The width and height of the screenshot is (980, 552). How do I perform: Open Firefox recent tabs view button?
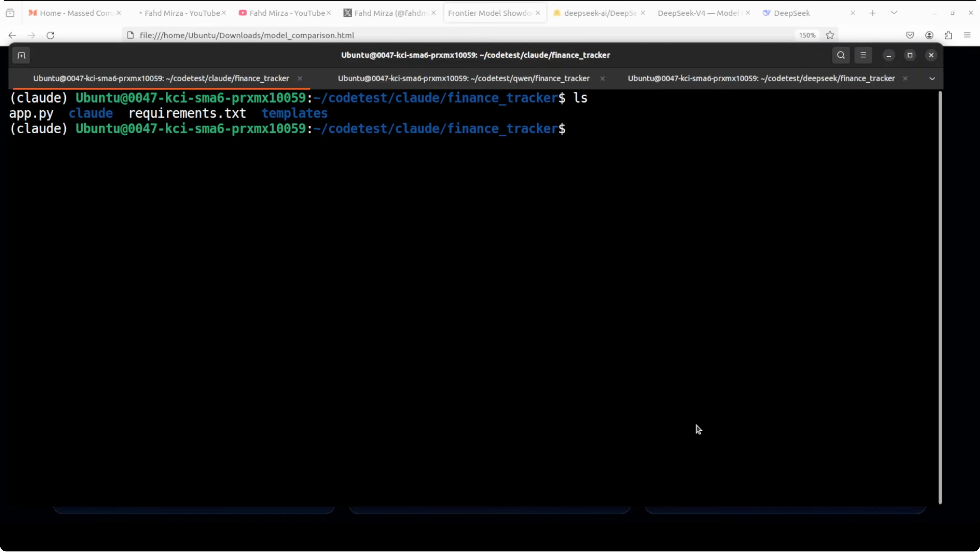point(10,13)
